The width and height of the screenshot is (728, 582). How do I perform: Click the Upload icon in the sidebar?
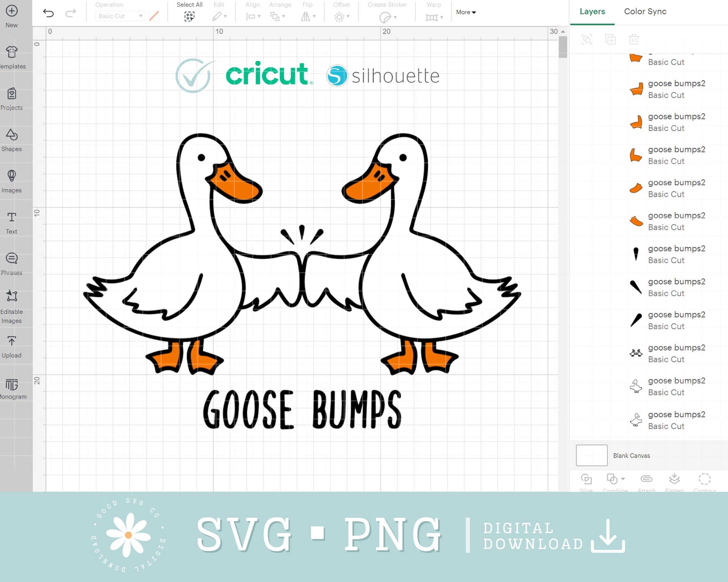click(12, 345)
